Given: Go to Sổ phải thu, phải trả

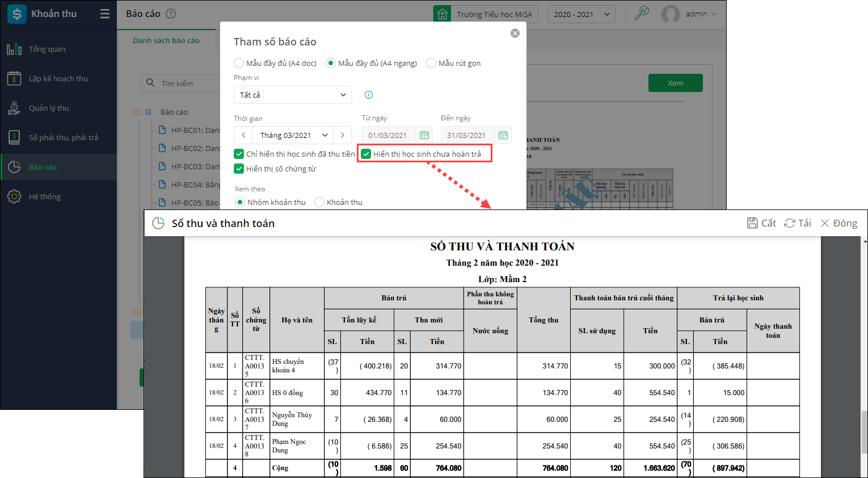Looking at the screenshot, I should click(63, 137).
